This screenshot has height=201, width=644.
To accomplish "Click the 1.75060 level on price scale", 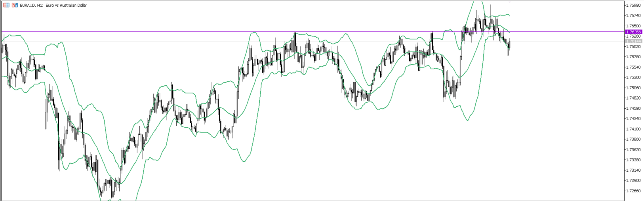I will point(634,88).
